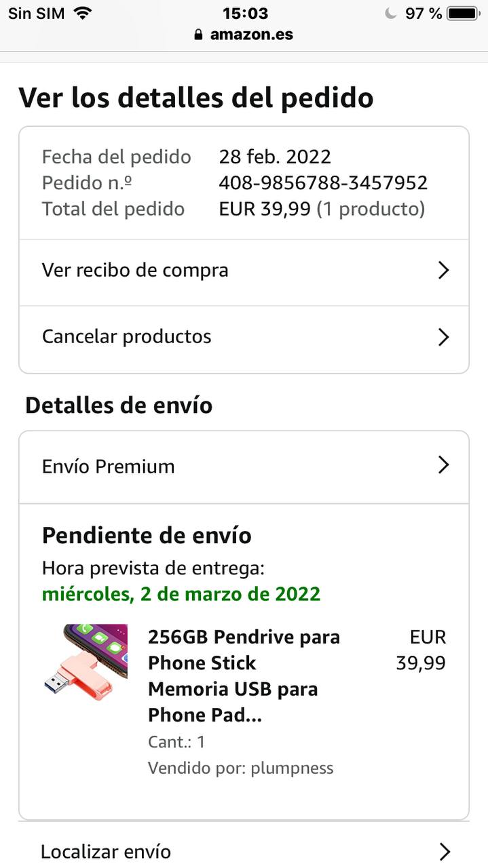This screenshot has width=488, height=868.
Task: Tap Localizar envío to track shipment
Action: [x=106, y=852]
